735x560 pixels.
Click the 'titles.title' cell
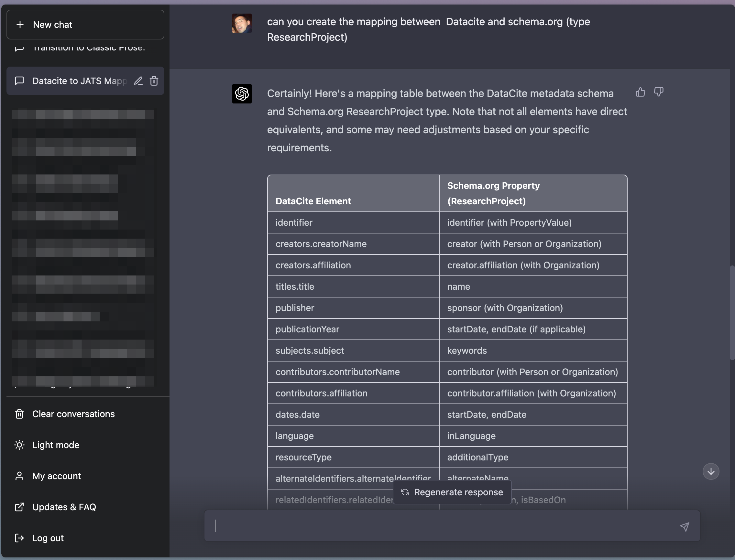tap(353, 287)
